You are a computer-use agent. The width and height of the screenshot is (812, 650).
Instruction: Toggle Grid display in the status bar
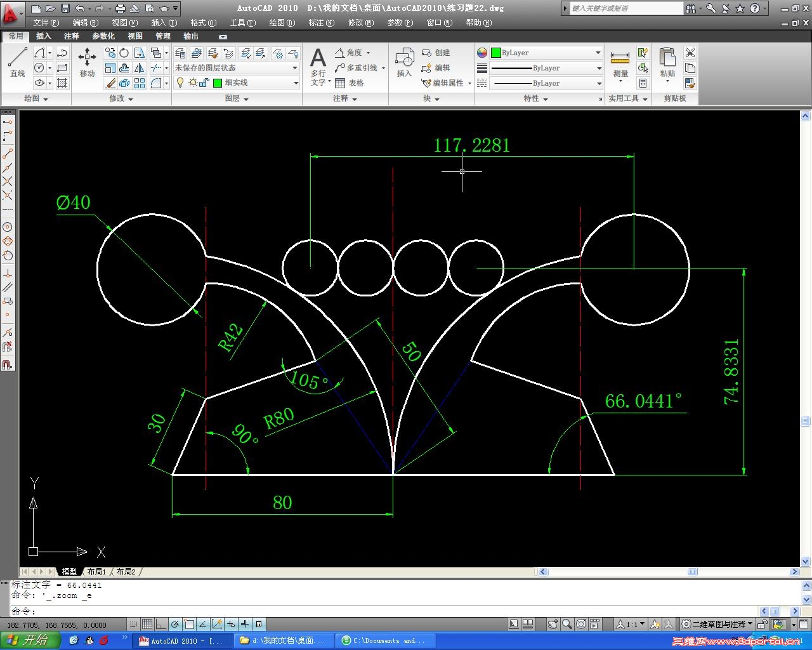(x=147, y=624)
